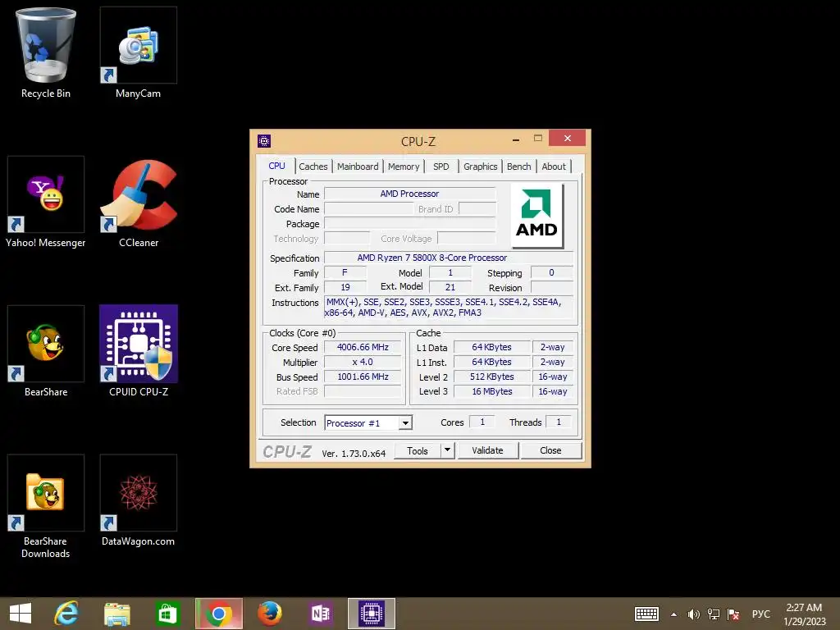Click the Instructions list text
The image size is (840, 630).
pos(449,308)
